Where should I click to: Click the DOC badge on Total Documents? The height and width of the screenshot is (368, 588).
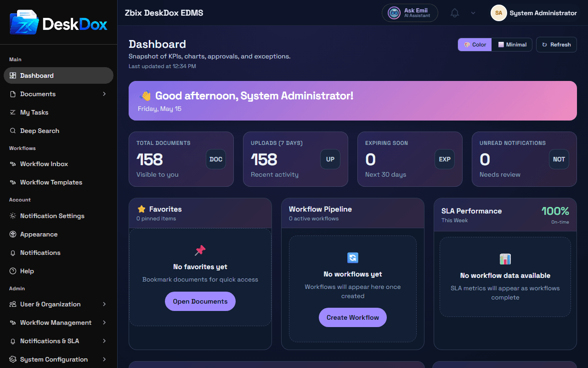pyautogui.click(x=216, y=159)
